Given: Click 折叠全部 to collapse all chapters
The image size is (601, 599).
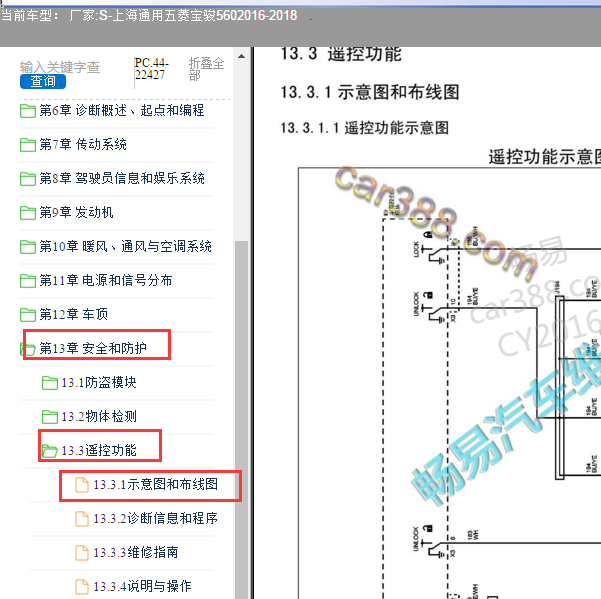Looking at the screenshot, I should click(x=206, y=69).
